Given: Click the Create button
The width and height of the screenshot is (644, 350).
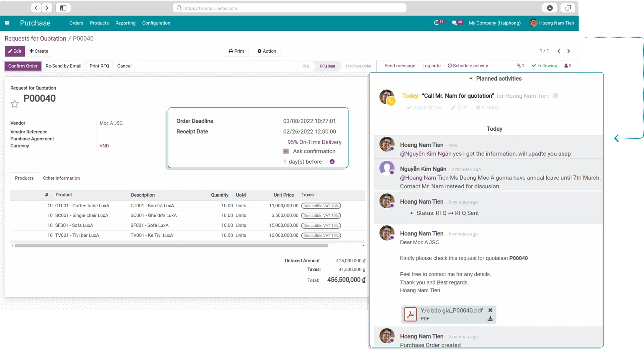Looking at the screenshot, I should click(x=39, y=51).
